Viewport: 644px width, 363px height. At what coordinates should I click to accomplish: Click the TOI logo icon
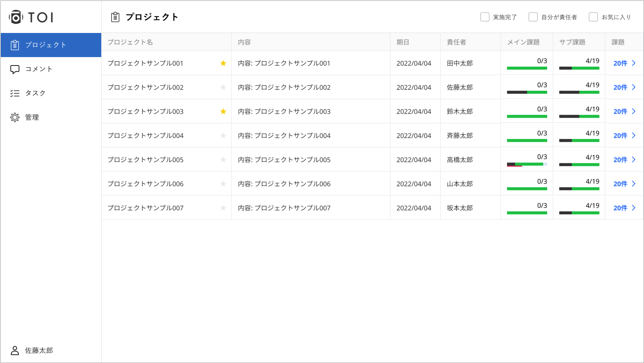(16, 17)
